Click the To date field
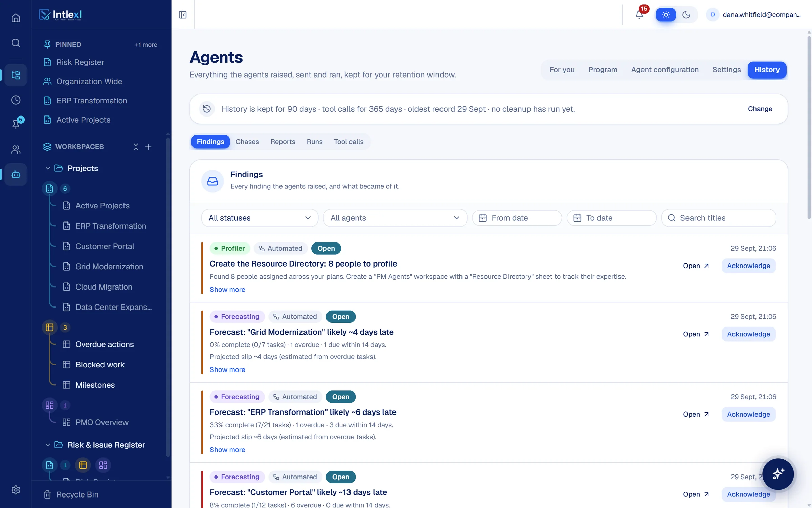 click(611, 218)
